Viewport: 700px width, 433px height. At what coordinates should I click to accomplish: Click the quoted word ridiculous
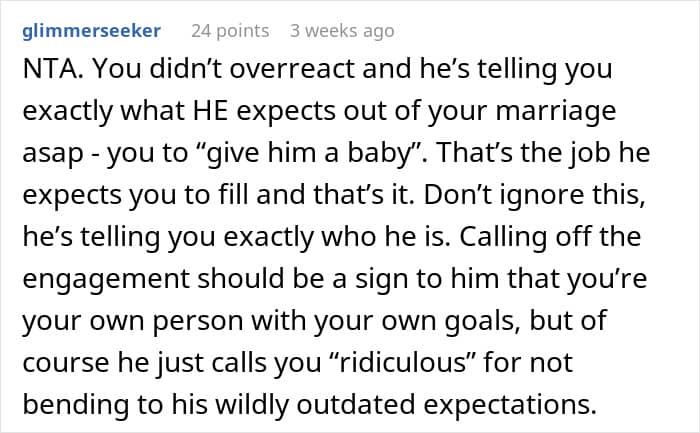(402, 362)
